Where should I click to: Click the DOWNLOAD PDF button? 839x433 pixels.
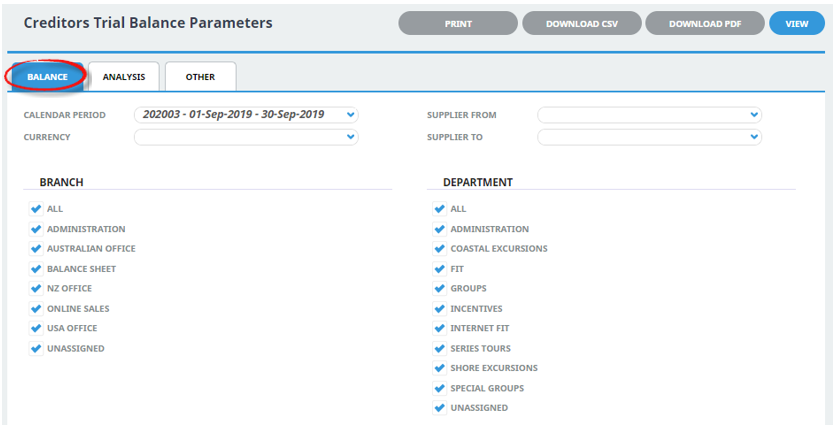(705, 24)
